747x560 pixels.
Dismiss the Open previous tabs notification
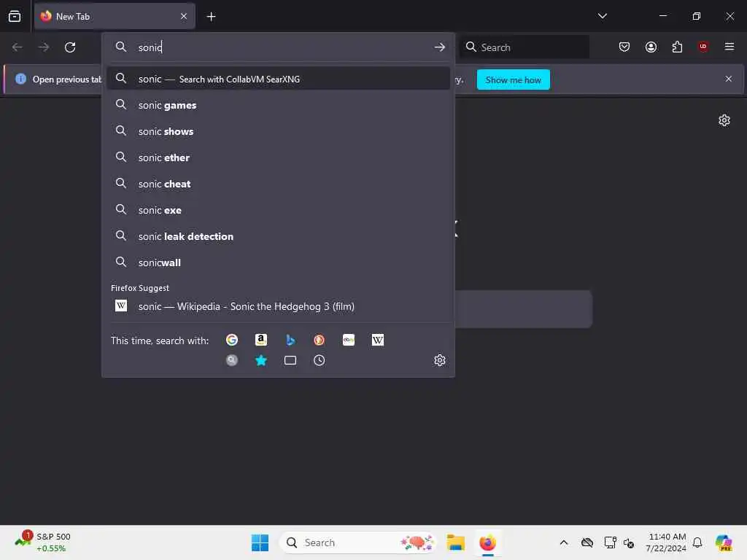pyautogui.click(x=729, y=79)
